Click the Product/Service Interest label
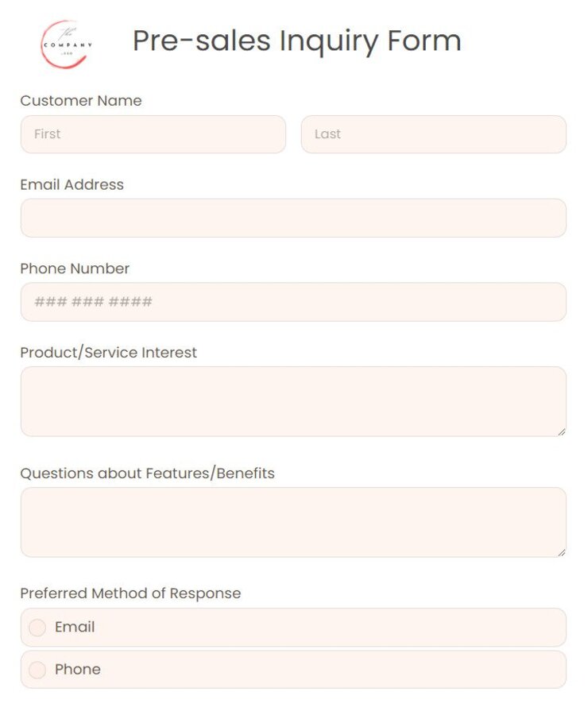Screen dimensions: 588x715 click(109, 352)
